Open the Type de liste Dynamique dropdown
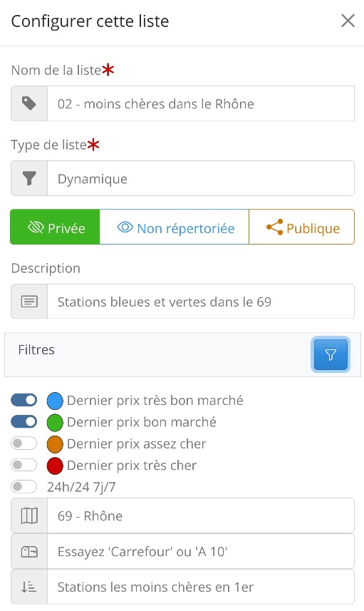Image resolution: width=364 pixels, height=611 pixels. (x=201, y=178)
